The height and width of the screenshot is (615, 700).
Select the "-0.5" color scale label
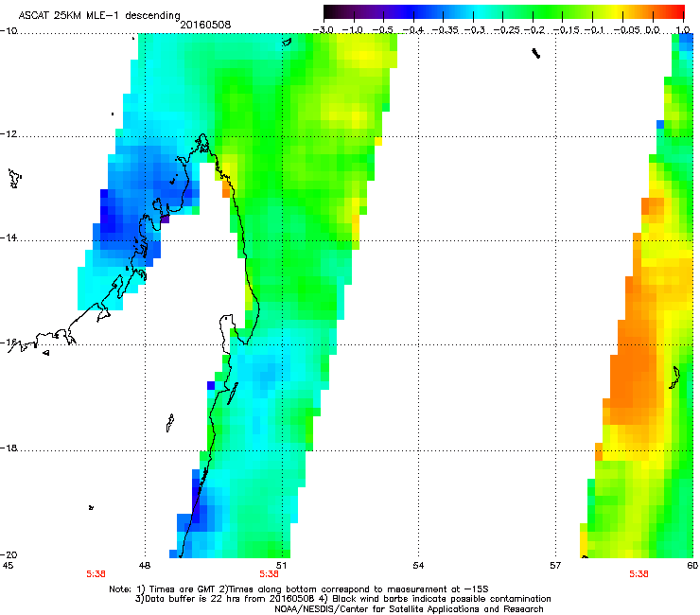tap(382, 30)
